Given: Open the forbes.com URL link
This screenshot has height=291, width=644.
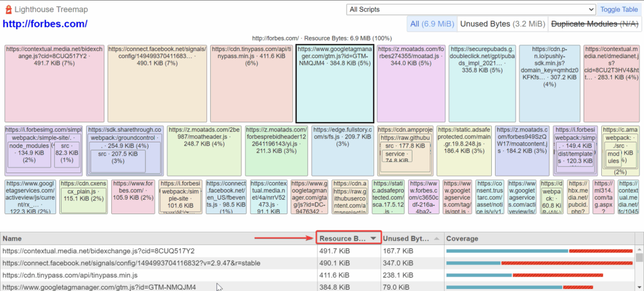Looking at the screenshot, I should (x=45, y=25).
